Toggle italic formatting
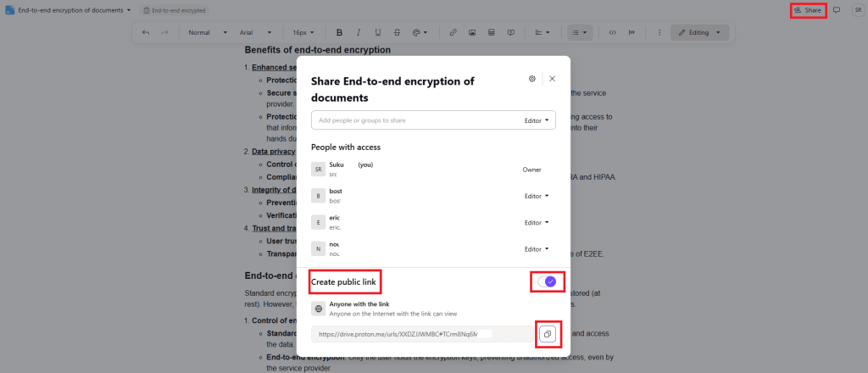Screen dimensions: 868x373 click(359, 33)
